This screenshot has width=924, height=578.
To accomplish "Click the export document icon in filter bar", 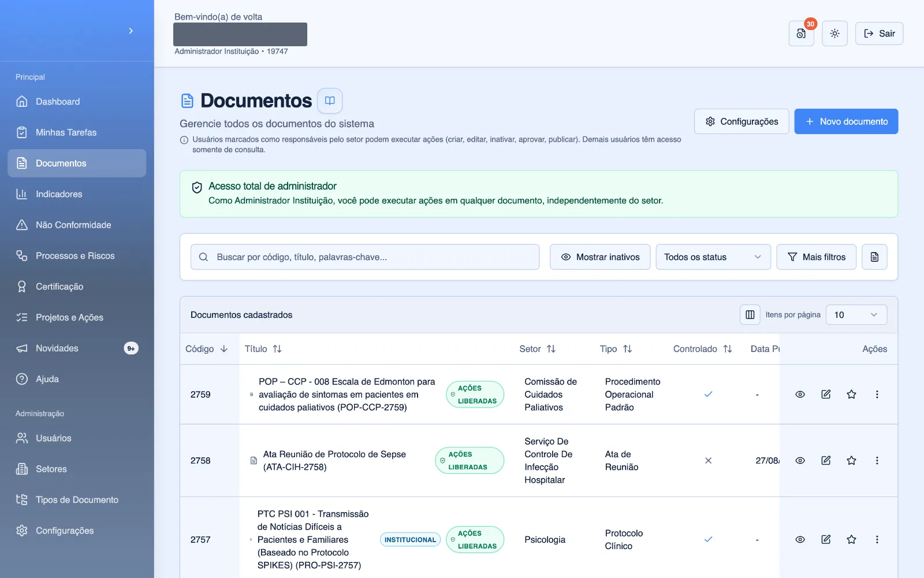I will [x=874, y=257].
